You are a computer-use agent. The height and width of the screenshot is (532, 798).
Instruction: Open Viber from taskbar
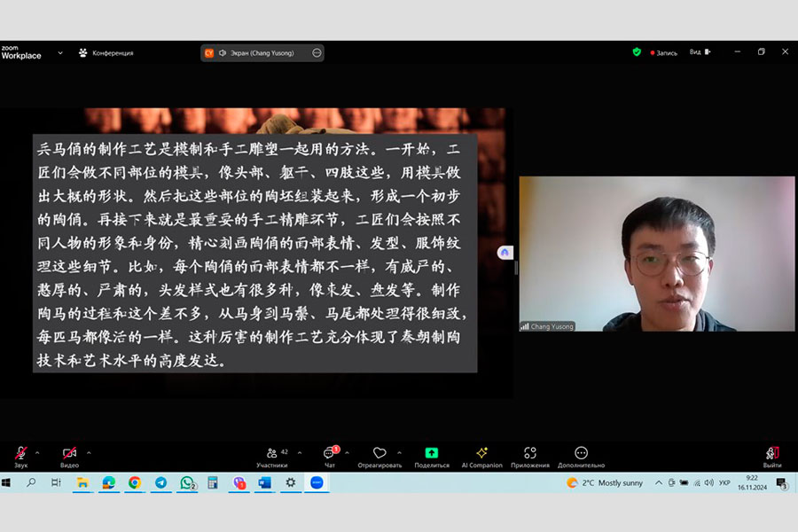click(239, 482)
